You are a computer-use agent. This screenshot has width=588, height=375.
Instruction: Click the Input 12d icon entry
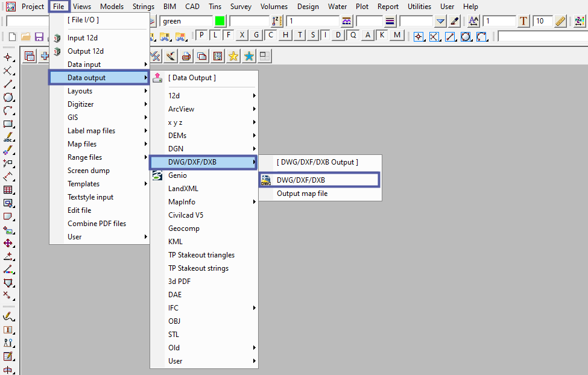tap(82, 38)
